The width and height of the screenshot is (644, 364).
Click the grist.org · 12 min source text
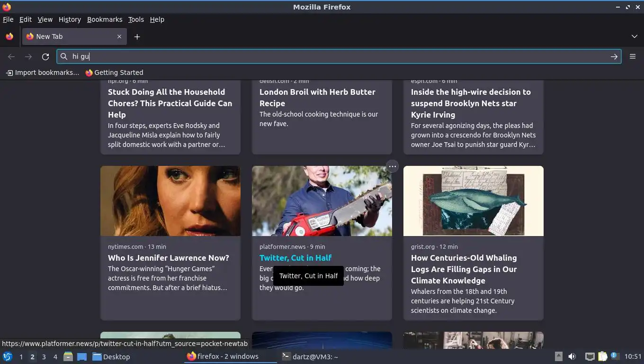click(434, 246)
